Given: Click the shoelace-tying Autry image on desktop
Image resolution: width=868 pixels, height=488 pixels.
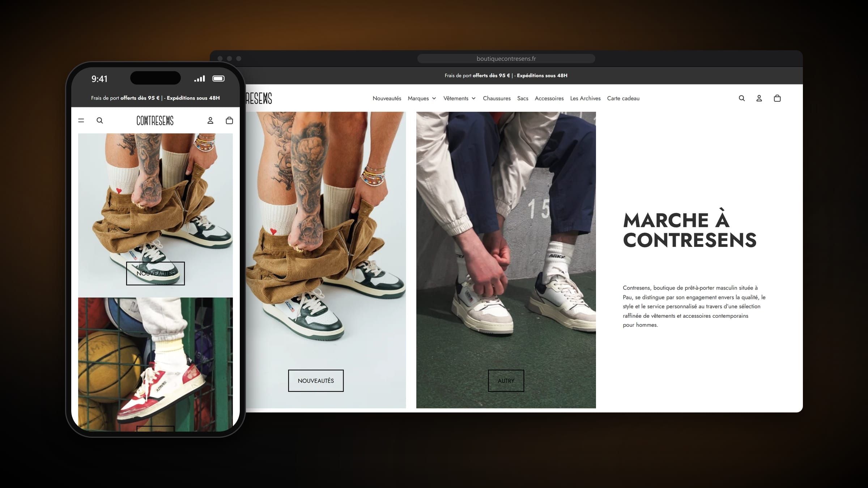Looking at the screenshot, I should (506, 260).
